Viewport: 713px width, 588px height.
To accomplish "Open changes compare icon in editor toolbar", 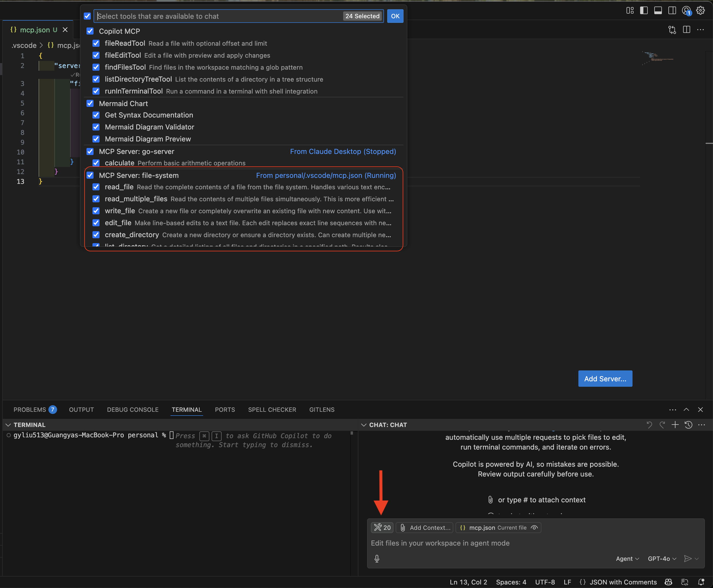I will pos(672,30).
